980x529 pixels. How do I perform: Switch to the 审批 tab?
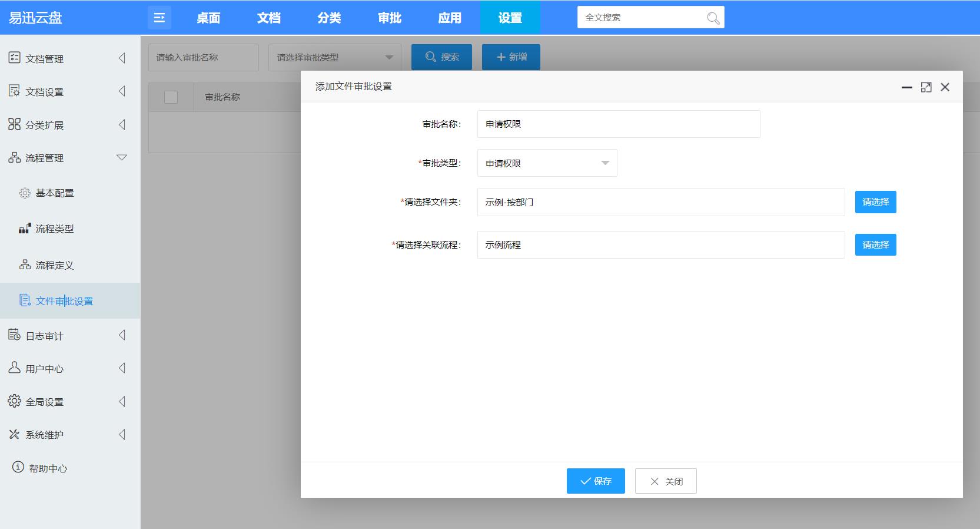coord(390,18)
